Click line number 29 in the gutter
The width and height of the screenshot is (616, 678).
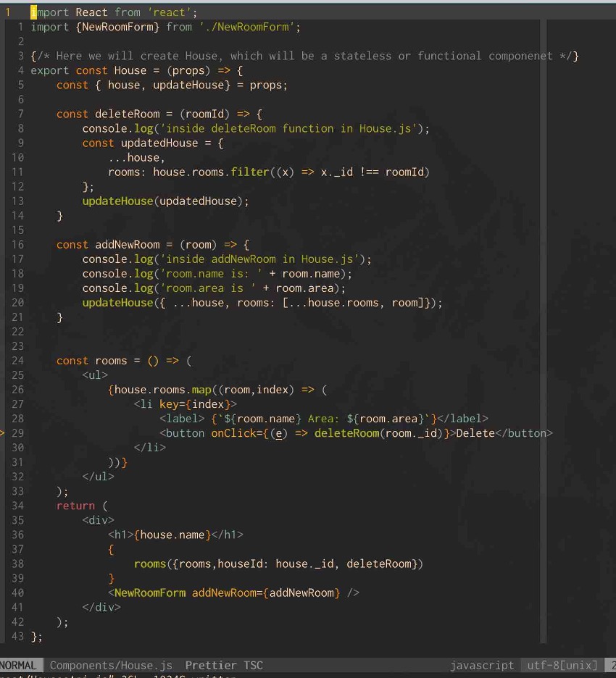17,433
